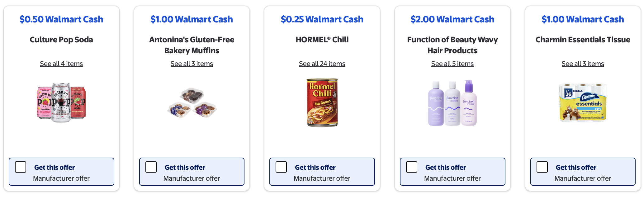The height and width of the screenshot is (200, 644).
Task: Click Get this offer on Charmin card
Action: [x=575, y=167]
